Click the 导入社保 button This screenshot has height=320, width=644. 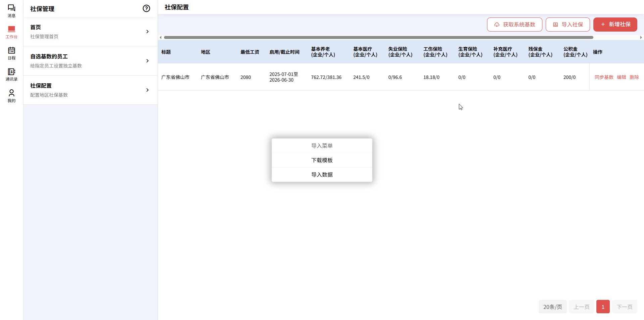[567, 25]
